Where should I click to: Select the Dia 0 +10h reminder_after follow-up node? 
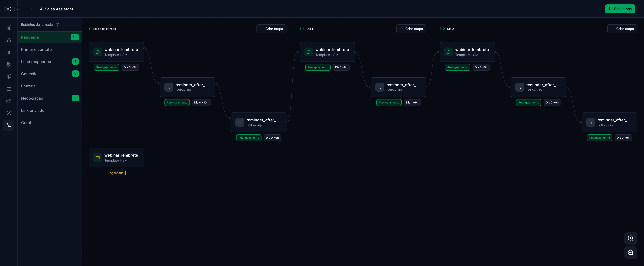(188, 87)
